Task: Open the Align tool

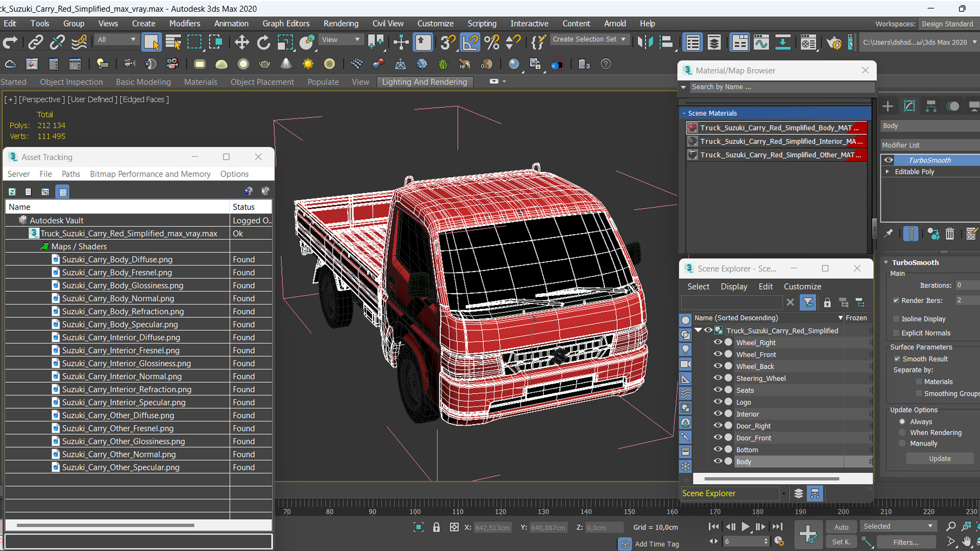Action: pos(666,42)
